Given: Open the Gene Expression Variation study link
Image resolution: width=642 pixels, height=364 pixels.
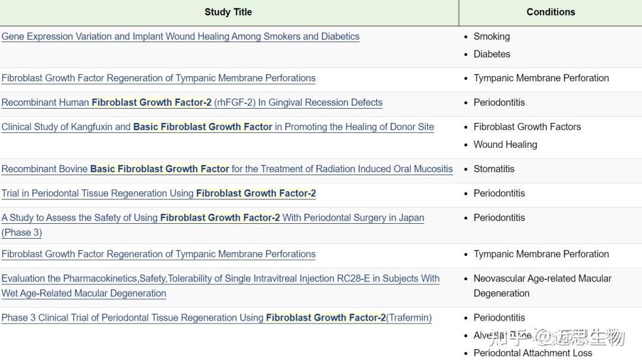Looking at the screenshot, I should 180,36.
